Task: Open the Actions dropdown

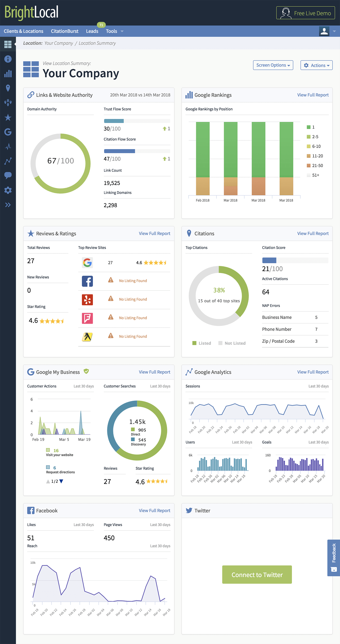Action: pyautogui.click(x=316, y=65)
